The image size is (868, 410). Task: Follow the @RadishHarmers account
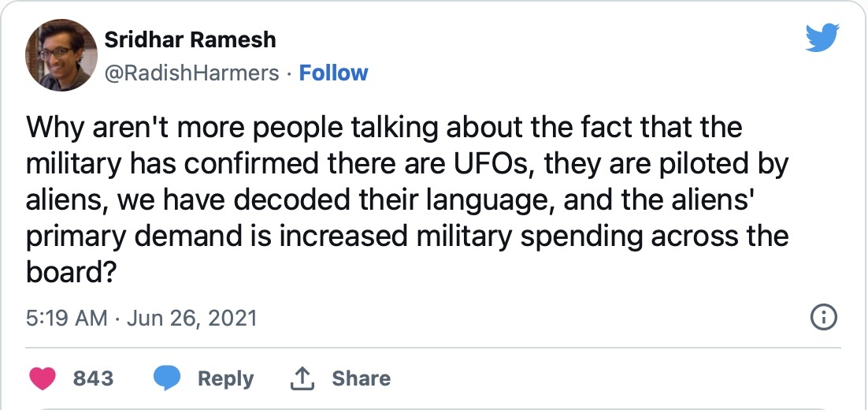coord(334,73)
